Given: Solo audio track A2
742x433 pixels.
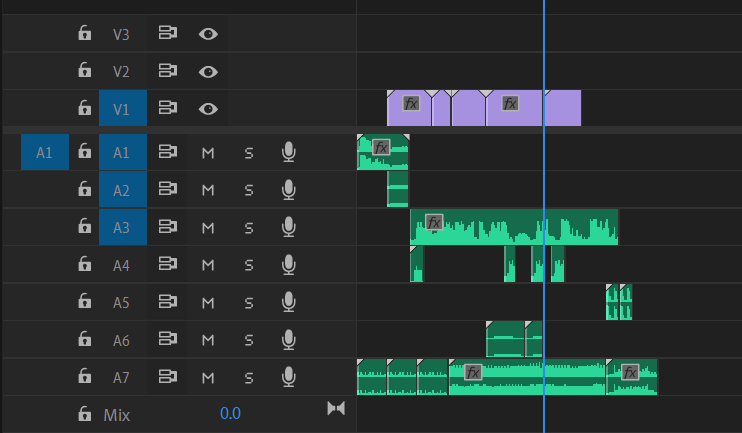Looking at the screenshot, I should click(x=248, y=190).
